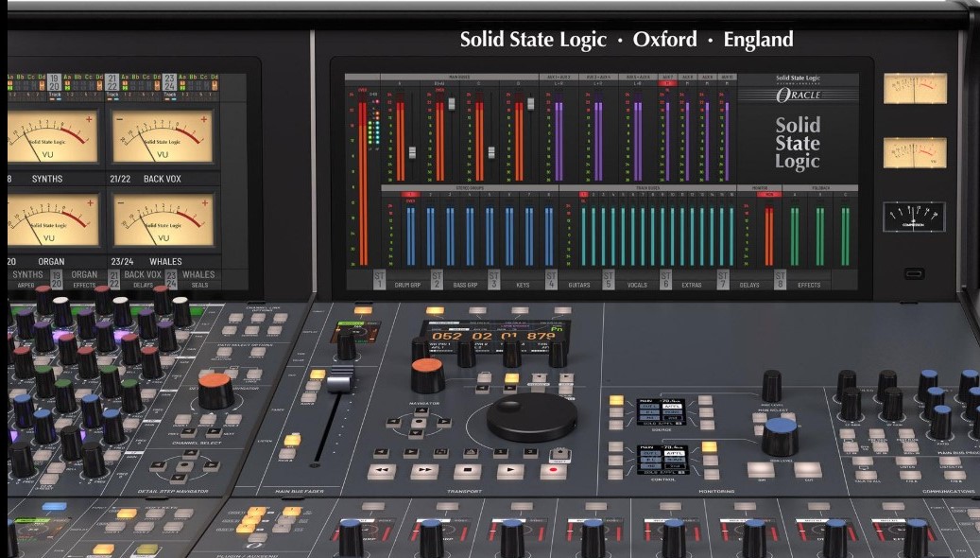Select the 21/22 BACK VOX DELAYS track label
The image size is (980, 558).
pos(136,279)
